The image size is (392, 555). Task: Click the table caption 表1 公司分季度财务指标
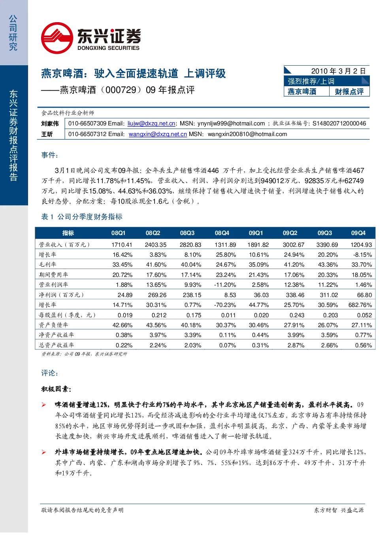pos(82,217)
